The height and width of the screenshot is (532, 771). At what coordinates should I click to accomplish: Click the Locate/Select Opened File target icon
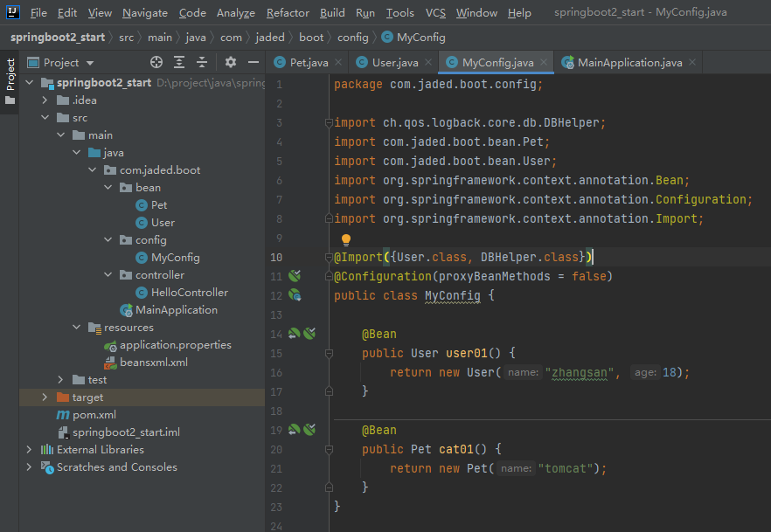click(x=156, y=62)
